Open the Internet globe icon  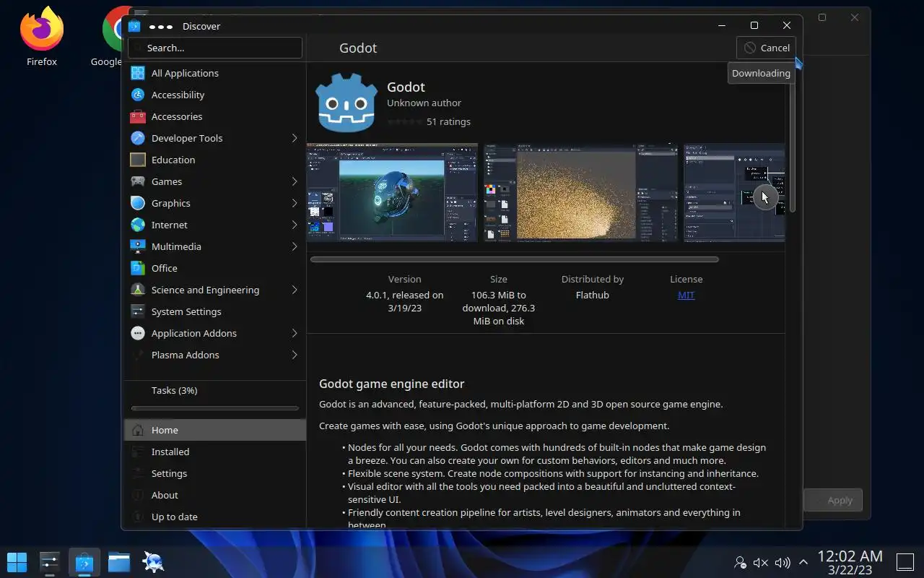pos(138,225)
